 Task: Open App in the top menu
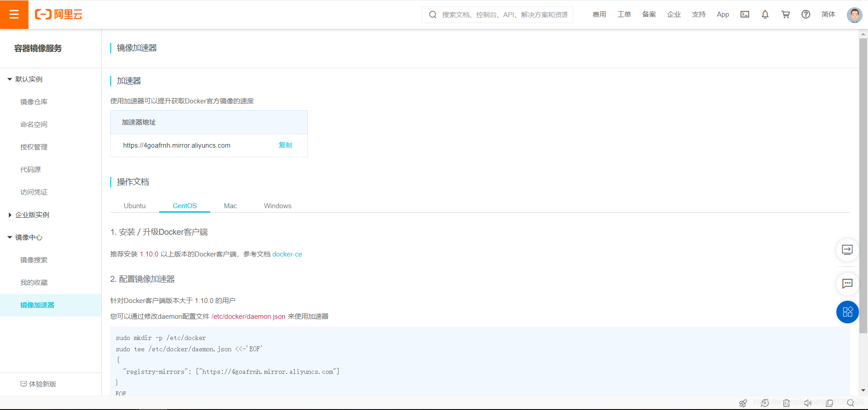[x=723, y=14]
